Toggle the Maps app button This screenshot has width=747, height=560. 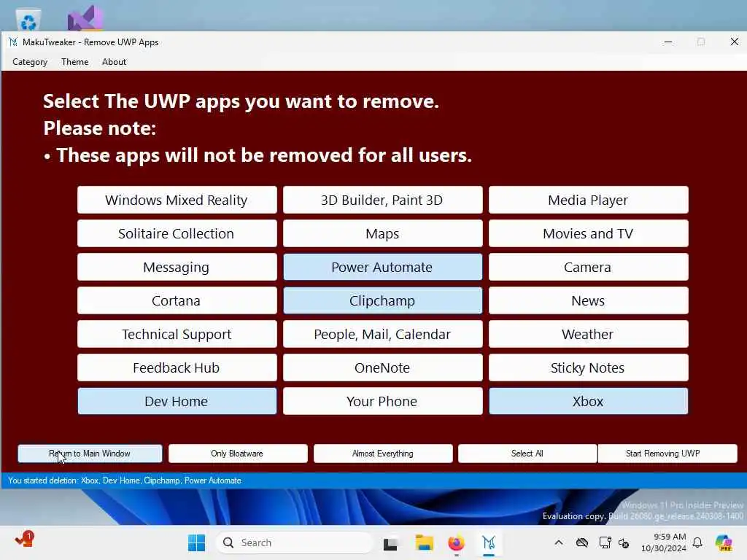pyautogui.click(x=382, y=233)
